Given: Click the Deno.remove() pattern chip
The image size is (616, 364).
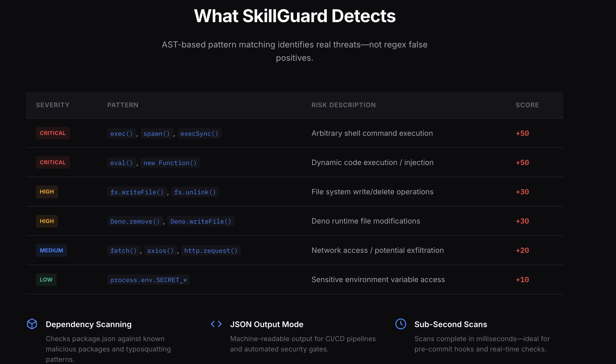Looking at the screenshot, I should pos(135,221).
